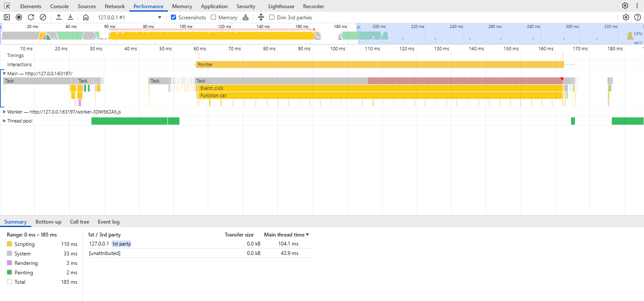Click the icon left of Dim 3rd parties
Screen dimensions: 644x301
tap(261, 17)
